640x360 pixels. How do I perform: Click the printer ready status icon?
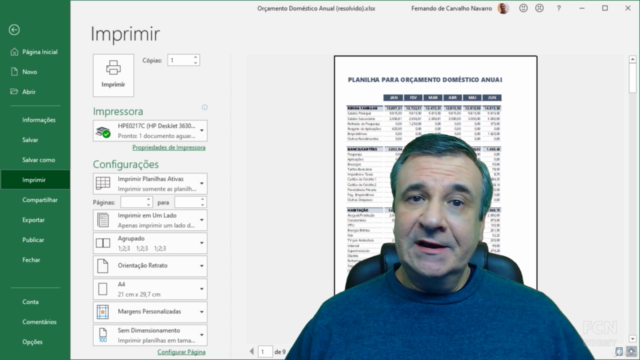tap(103, 132)
